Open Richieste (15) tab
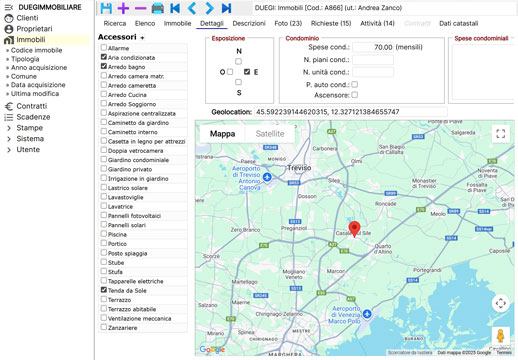The height and width of the screenshot is (360, 518). pyautogui.click(x=331, y=23)
